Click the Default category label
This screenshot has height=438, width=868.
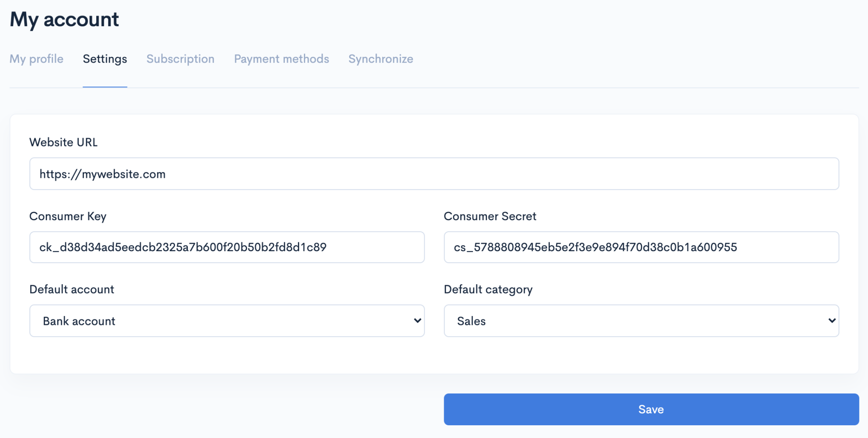(488, 290)
